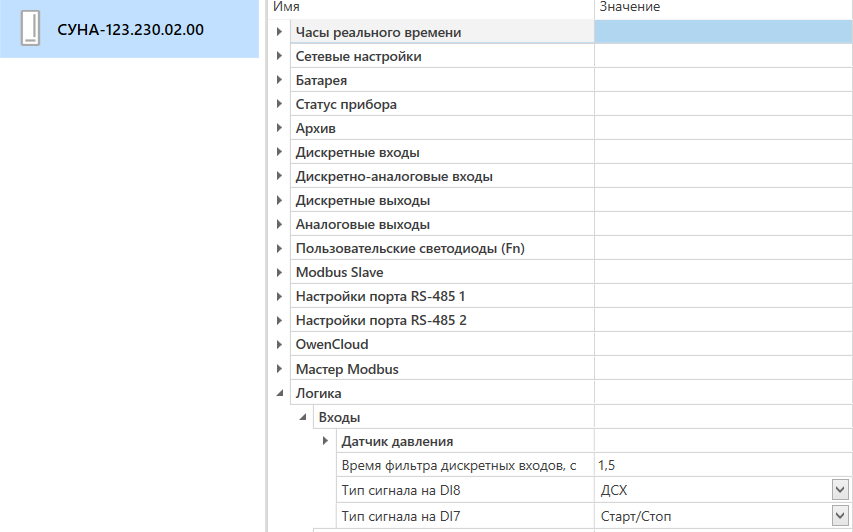
Task: Select the Modbus Slave row
Action: coord(442,272)
